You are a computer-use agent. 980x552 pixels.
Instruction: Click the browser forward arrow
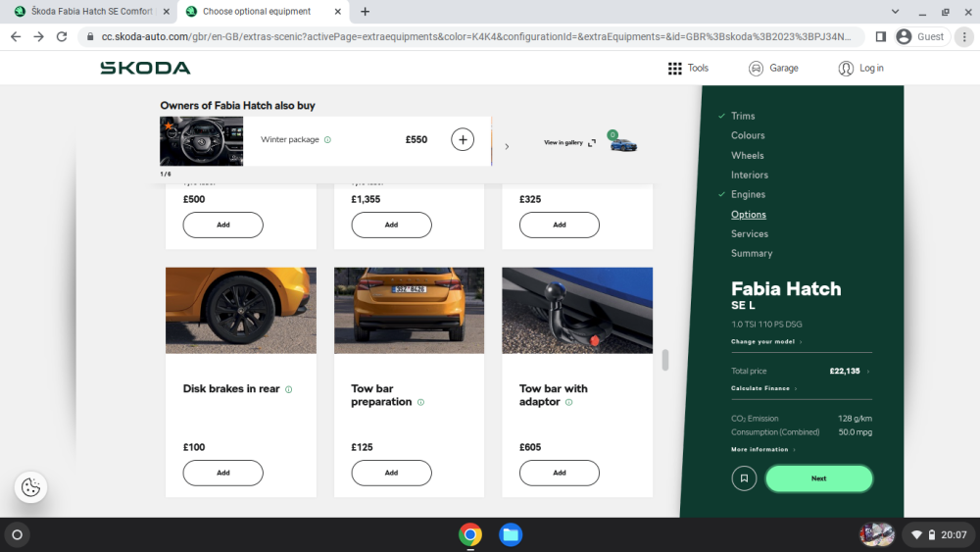[39, 37]
